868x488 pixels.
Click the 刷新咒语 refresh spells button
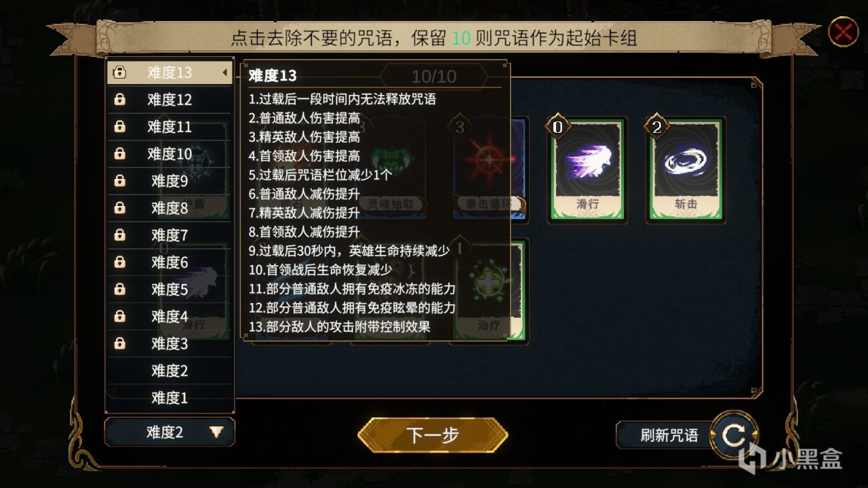[669, 435]
